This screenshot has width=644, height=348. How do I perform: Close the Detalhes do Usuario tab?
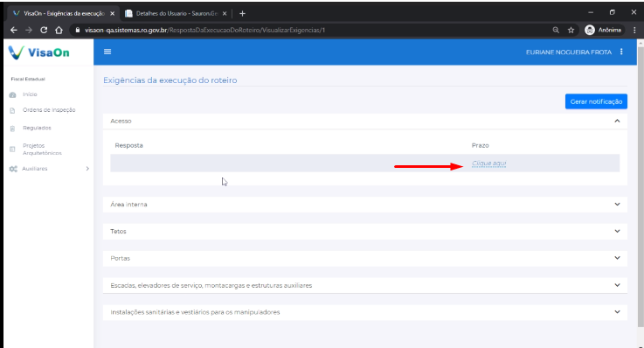(225, 14)
